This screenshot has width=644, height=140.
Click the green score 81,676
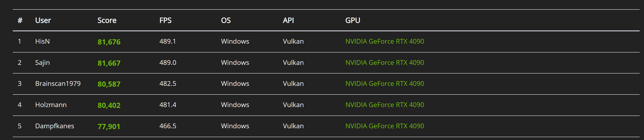click(109, 42)
